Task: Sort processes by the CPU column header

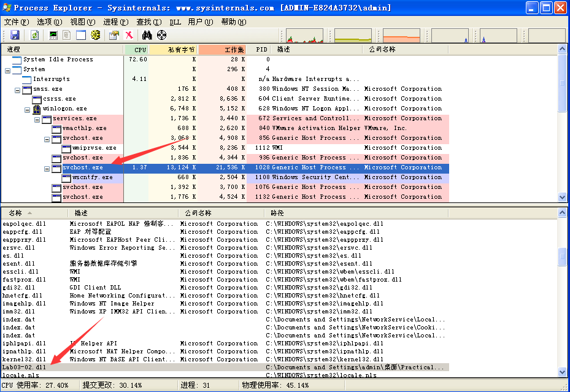Action: click(x=137, y=50)
